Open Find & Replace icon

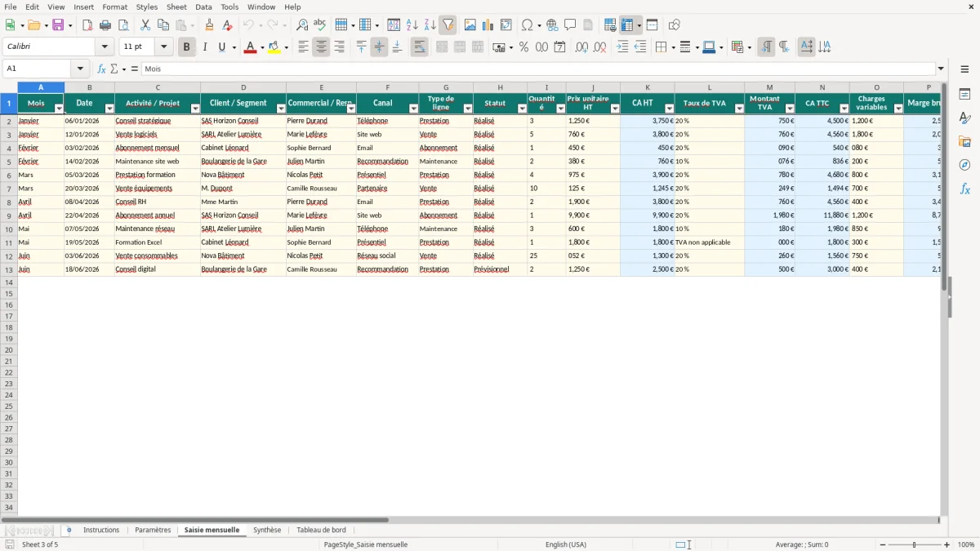coord(302,25)
